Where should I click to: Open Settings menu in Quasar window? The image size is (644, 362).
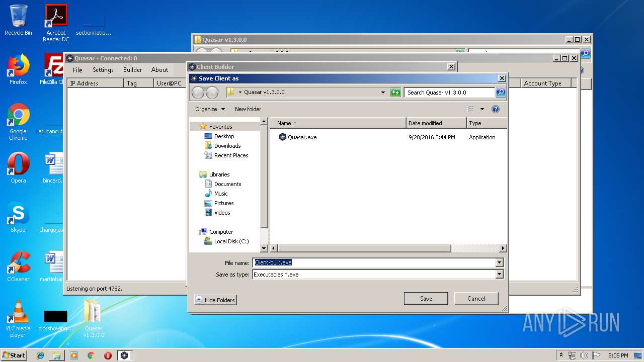pos(103,70)
